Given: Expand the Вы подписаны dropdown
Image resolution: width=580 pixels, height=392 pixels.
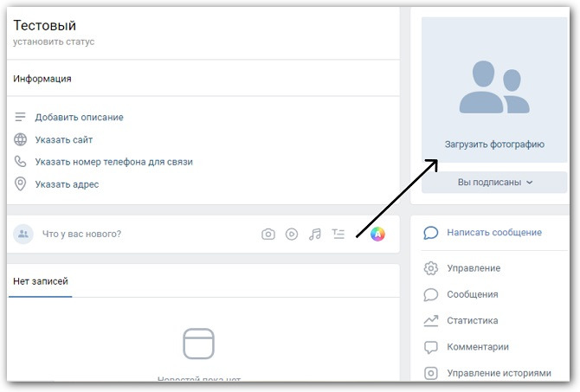Looking at the screenshot, I should pos(494,183).
